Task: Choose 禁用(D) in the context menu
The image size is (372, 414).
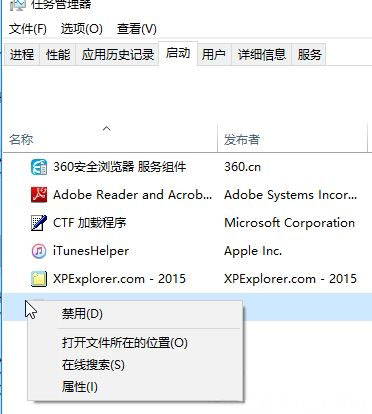Action: (135, 314)
